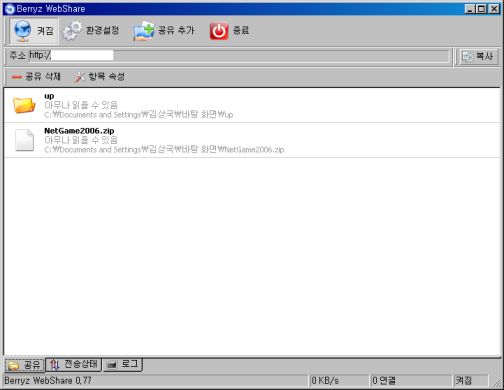Open 항목 속성 item properties
The height and width of the screenshot is (390, 504).
99,77
